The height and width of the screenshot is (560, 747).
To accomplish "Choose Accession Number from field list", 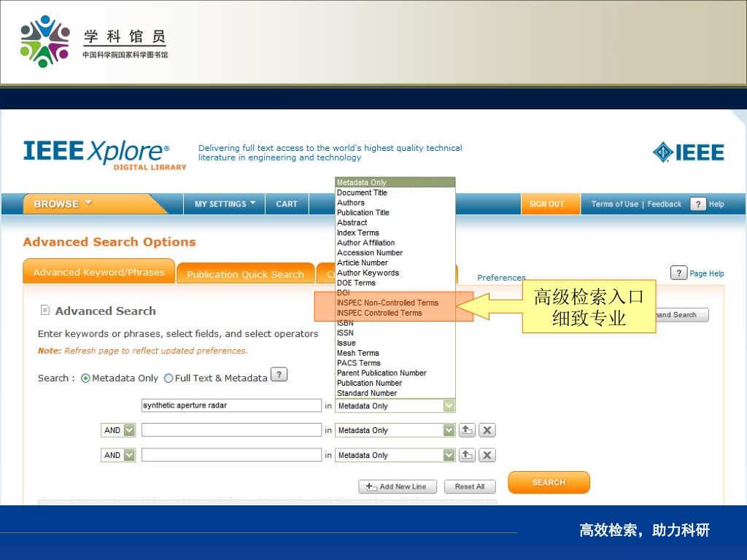I will [x=395, y=252].
